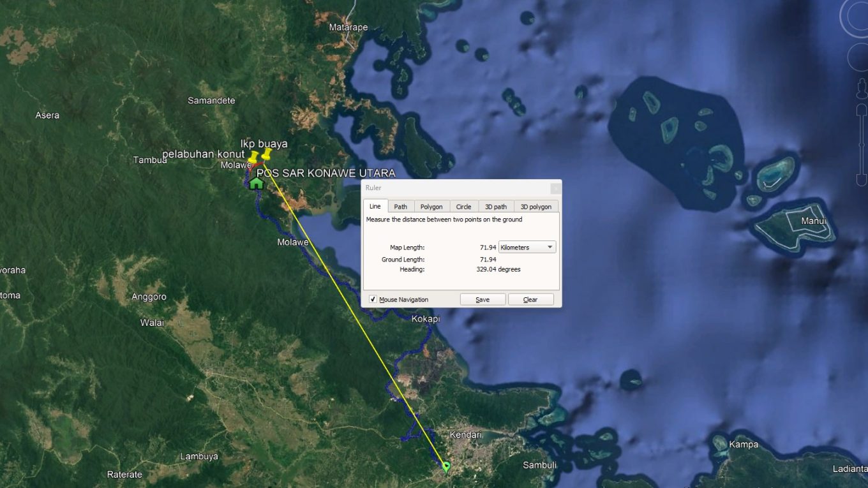Screen dimensions: 868x488
Task: Click the Save button in Ruler
Action: (483, 300)
